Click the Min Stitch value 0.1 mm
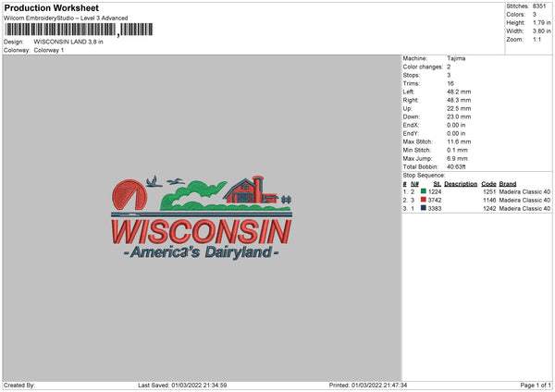 457,150
